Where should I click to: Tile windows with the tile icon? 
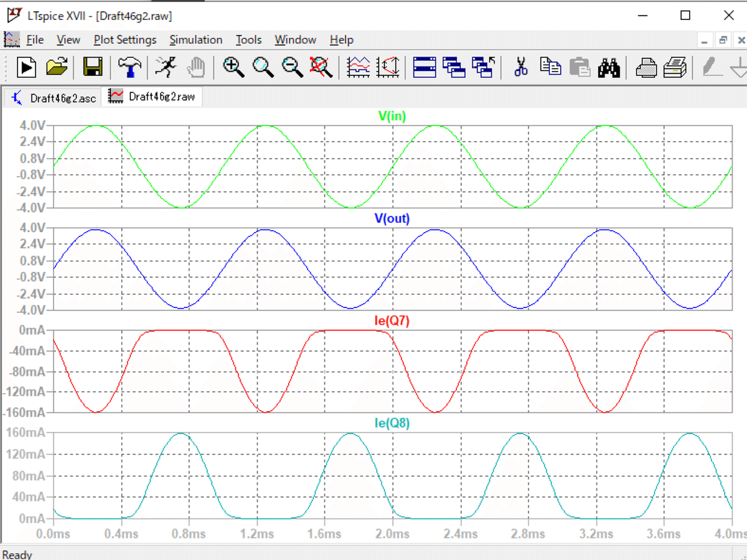coord(425,67)
